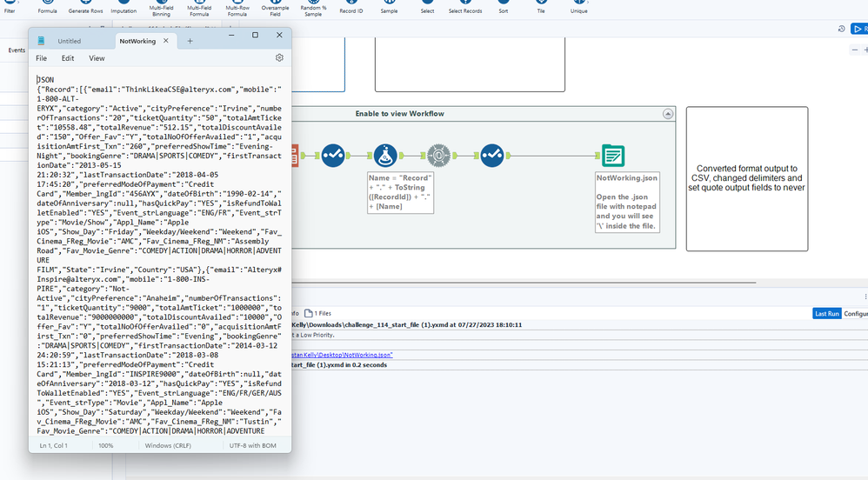This screenshot has height=480, width=868.
Task: Click the NotWorking.json output annotation
Action: click(627, 202)
